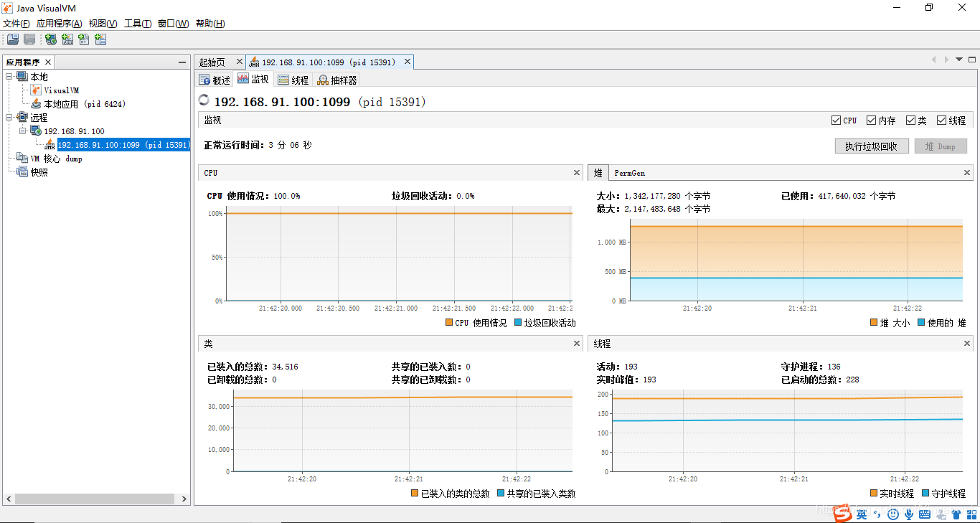Open the Sogou emoji smiley icon
The image size is (980, 523).
[893, 514]
